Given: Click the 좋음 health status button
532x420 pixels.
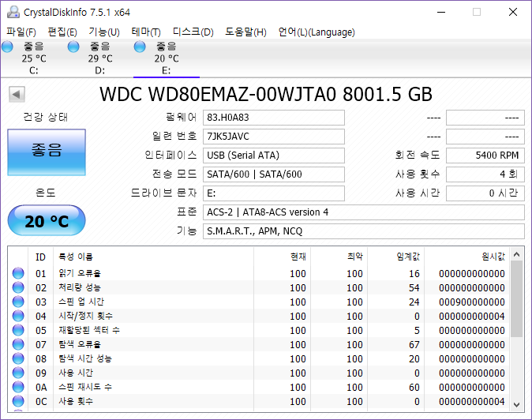Looking at the screenshot, I should pyautogui.click(x=47, y=152).
